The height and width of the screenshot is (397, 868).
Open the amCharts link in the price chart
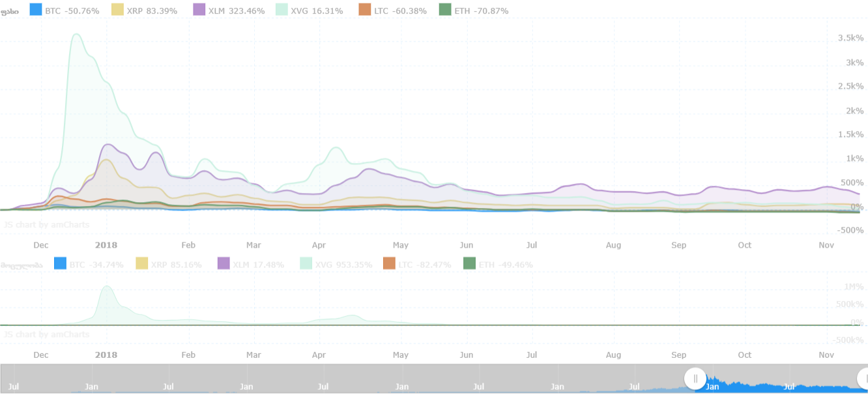pos(46,225)
